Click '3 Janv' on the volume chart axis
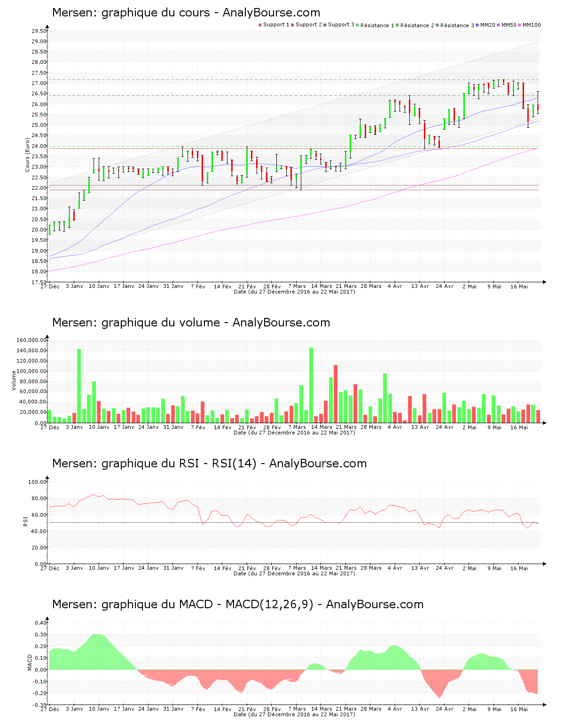 tap(74, 427)
